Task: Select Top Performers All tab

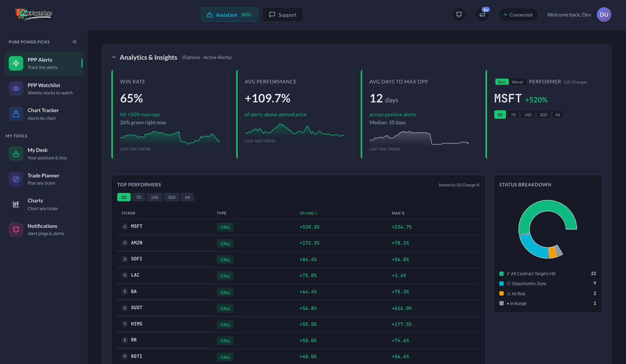Action: click(x=187, y=197)
